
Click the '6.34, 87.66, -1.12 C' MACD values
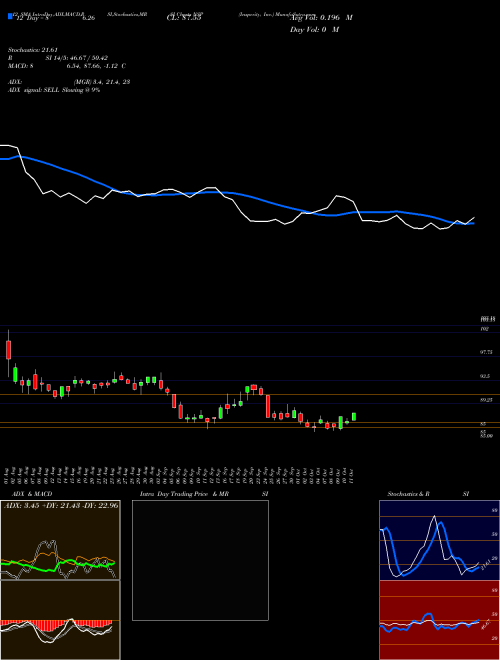click(96, 66)
